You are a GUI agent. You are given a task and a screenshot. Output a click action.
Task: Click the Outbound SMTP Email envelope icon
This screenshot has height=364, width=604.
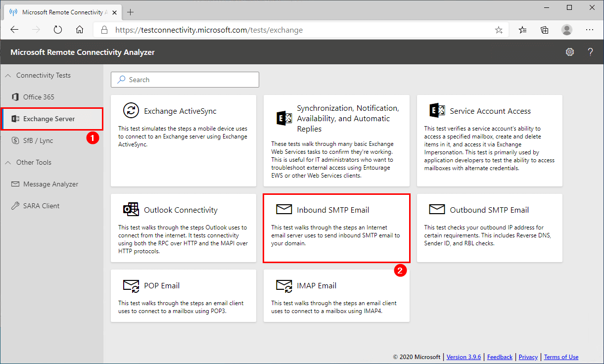437,209
